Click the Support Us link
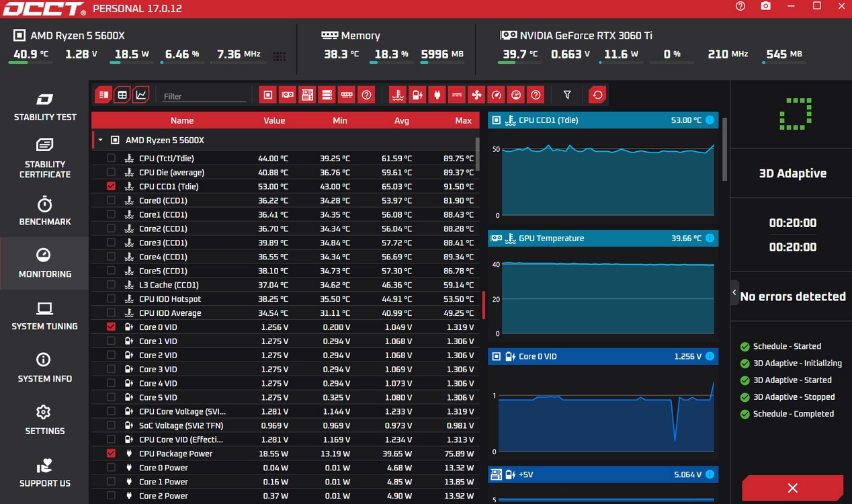Viewport: 852px width, 504px height. (x=44, y=473)
